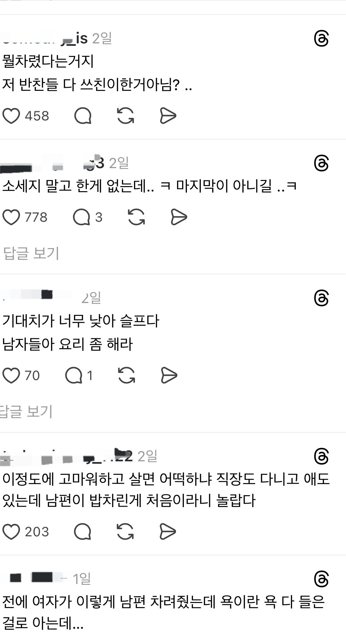Share the 203-like comment
The height and width of the screenshot is (644, 346).
[168, 531]
